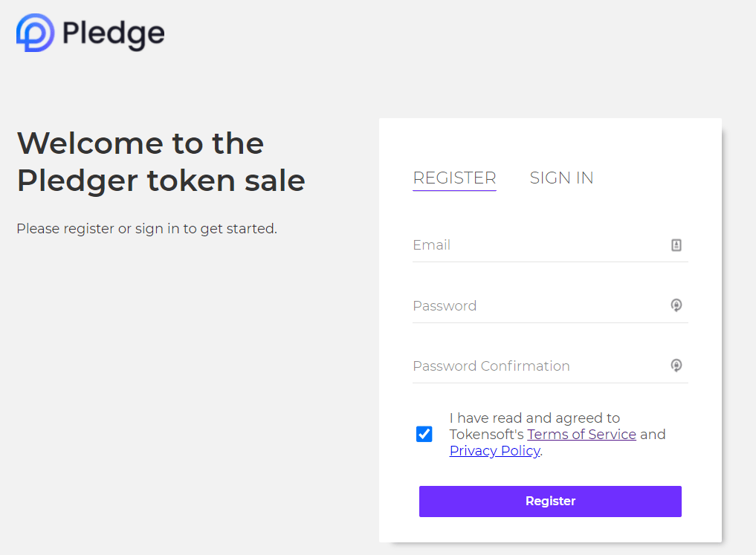
Task: Click the purple underline beneath REGISTER
Action: (x=454, y=191)
